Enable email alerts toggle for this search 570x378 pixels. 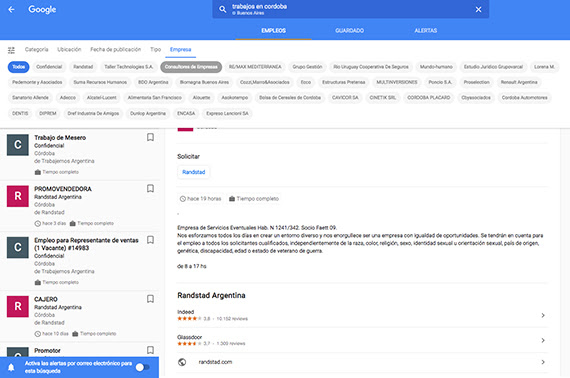point(142,367)
